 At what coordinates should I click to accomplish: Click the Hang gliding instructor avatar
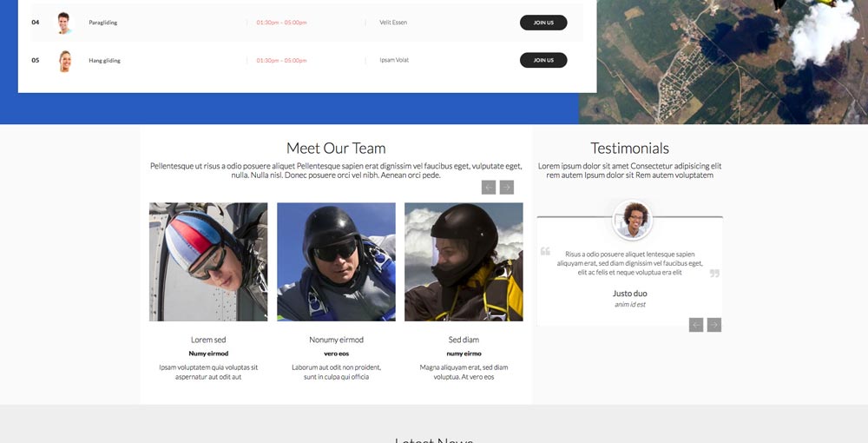[64, 61]
